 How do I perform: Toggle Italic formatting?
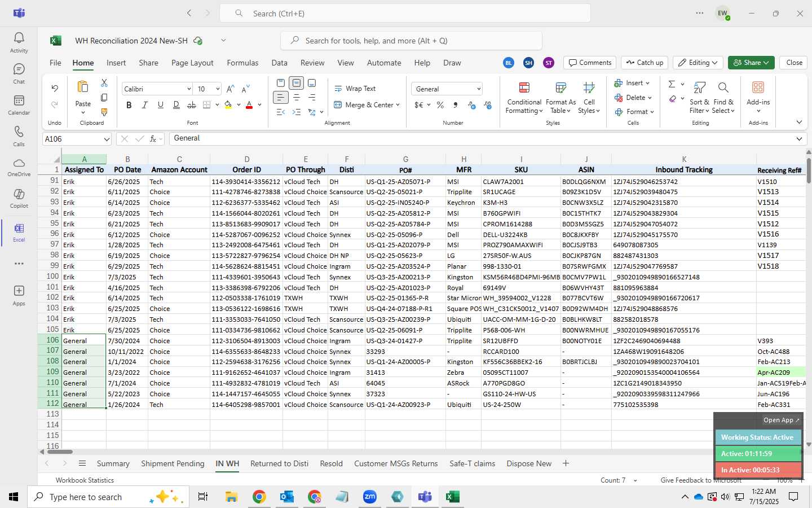point(145,105)
